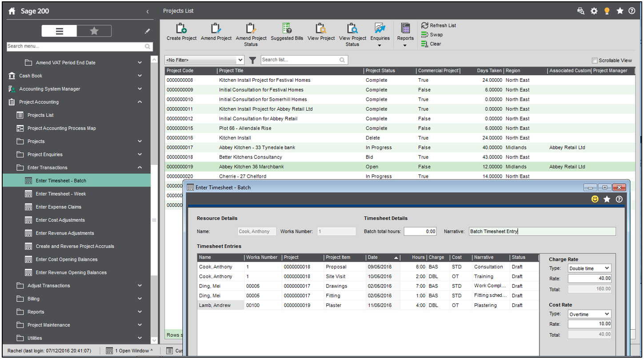Select project 0000000017 Abbey Kitchen row
The height and width of the screenshot is (359, 644).
pyautogui.click(x=400, y=148)
